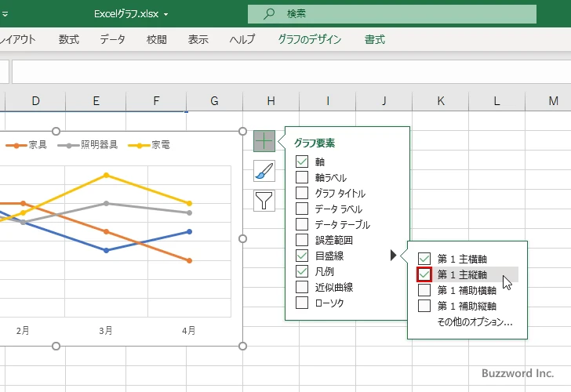Screen dimensions: 571x392
Task: Open the データ ribbon tab
Action: point(112,39)
